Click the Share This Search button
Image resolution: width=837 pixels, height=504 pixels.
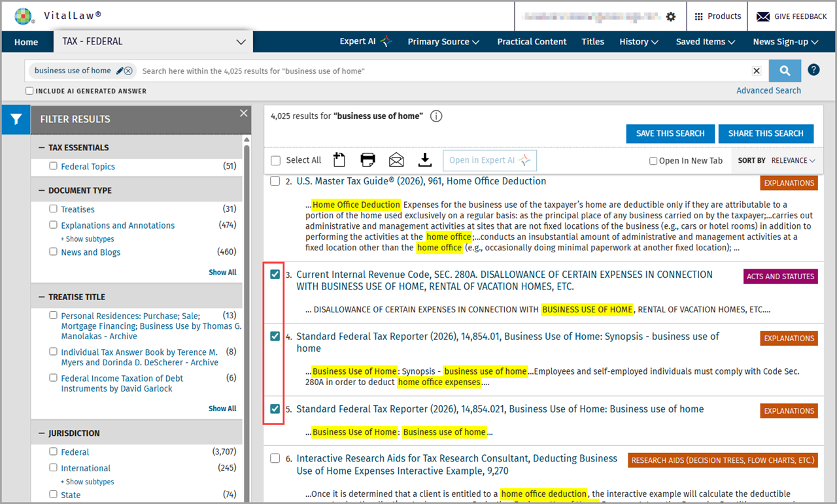click(766, 133)
